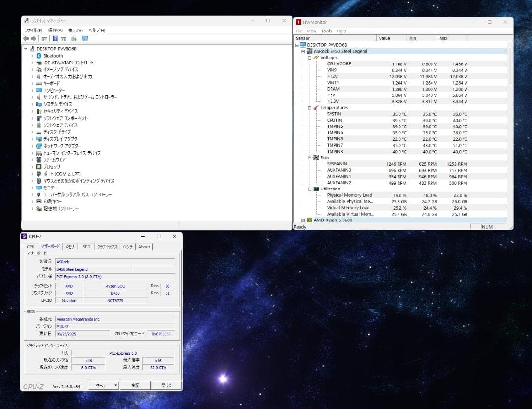Click the 印刷キュー printer icon

39,201
